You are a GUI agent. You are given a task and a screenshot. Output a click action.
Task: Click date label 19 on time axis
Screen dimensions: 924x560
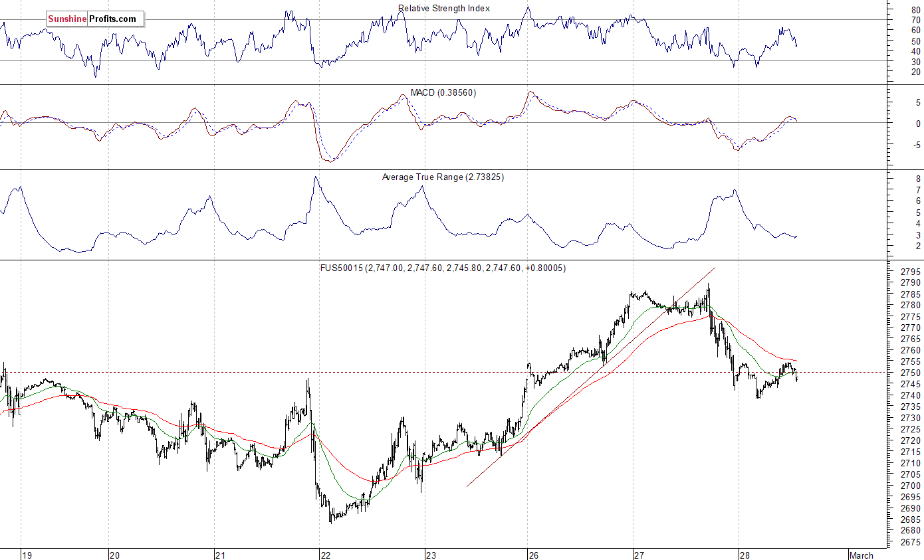click(x=27, y=555)
